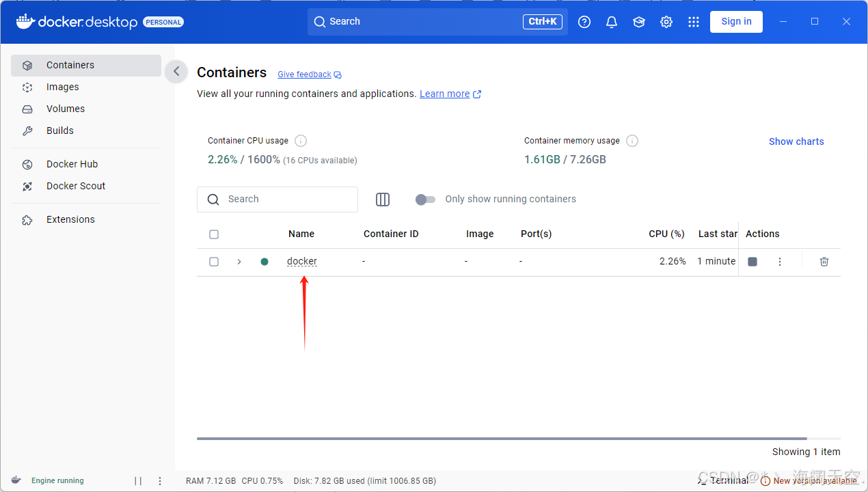This screenshot has width=868, height=492.
Task: Open Volumes in sidebar
Action: point(86,109)
